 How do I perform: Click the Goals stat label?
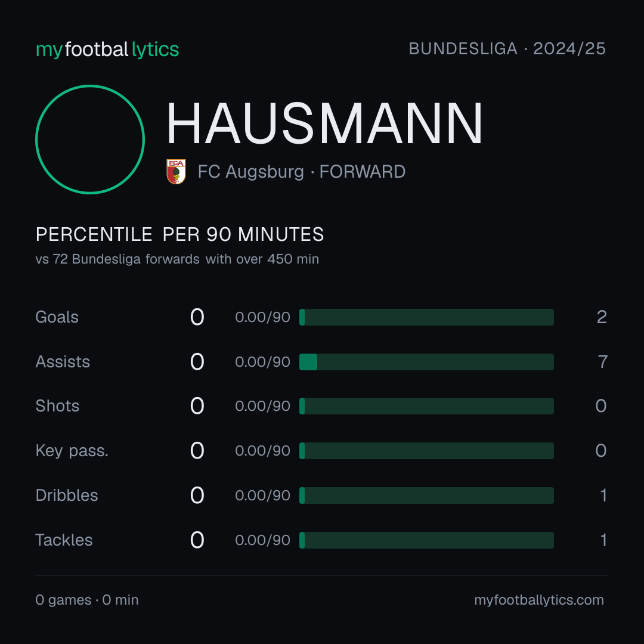(57, 317)
